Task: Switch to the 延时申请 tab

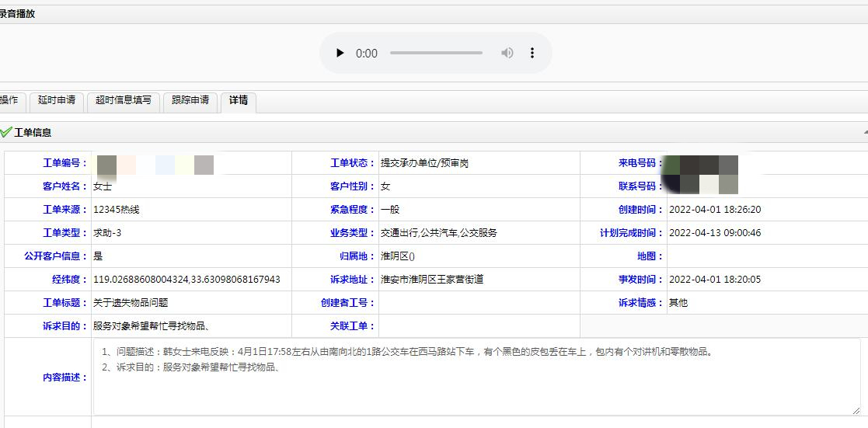Action: [x=57, y=101]
